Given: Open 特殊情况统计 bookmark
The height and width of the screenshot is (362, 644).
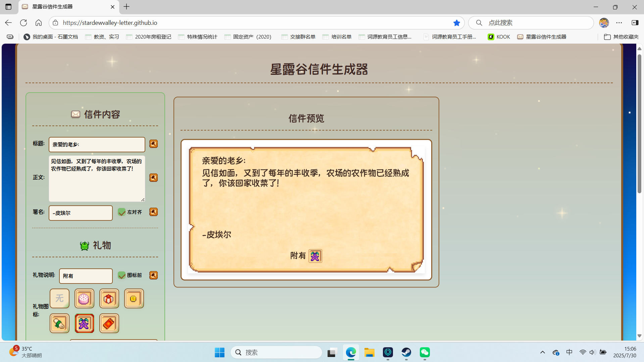Looking at the screenshot, I should point(198,37).
